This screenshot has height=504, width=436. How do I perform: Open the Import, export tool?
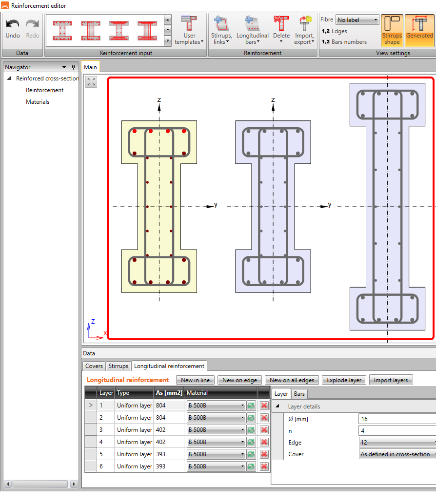[304, 30]
